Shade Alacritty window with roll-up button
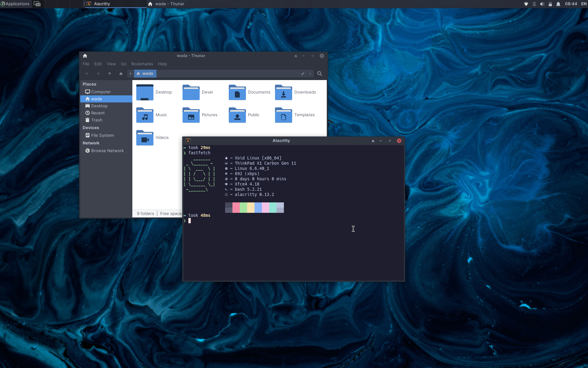Viewport: 588px width, 368px height. pyautogui.click(x=373, y=141)
